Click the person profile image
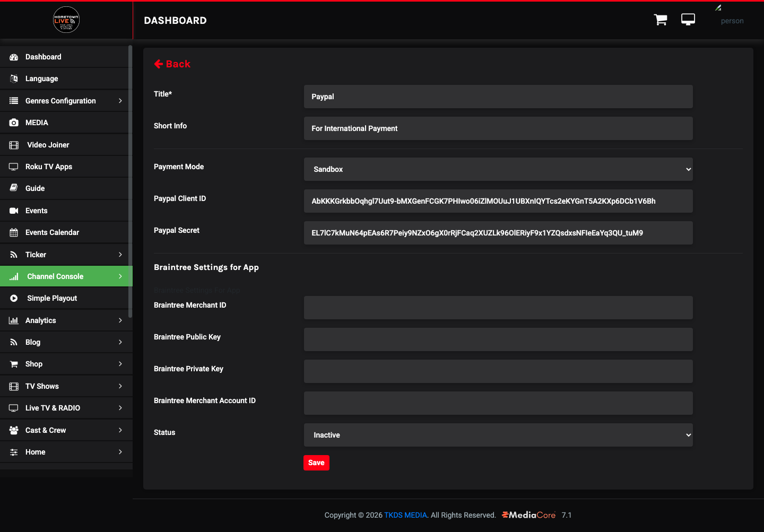Screen dimensions: 764x532 pyautogui.click(x=732, y=21)
